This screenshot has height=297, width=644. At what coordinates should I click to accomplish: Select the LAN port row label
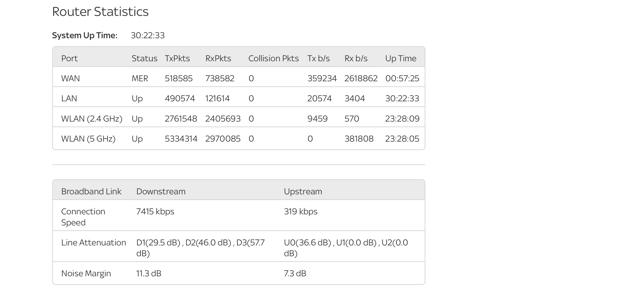point(69,99)
